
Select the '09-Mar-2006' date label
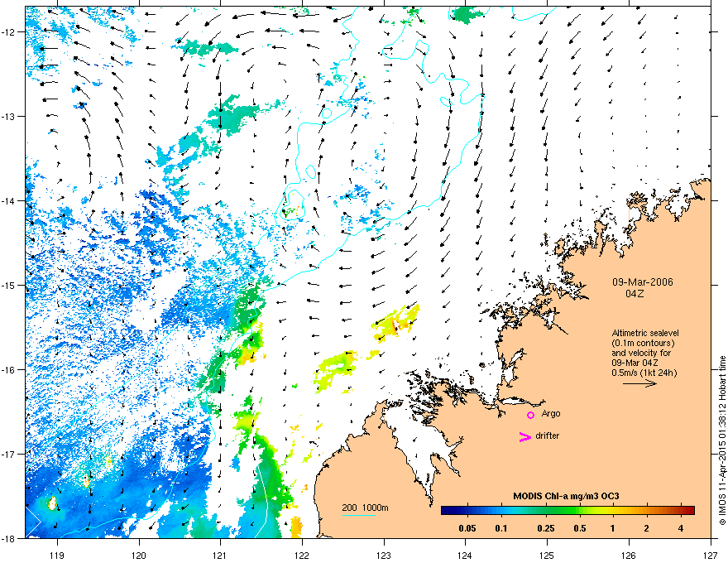tap(642, 282)
